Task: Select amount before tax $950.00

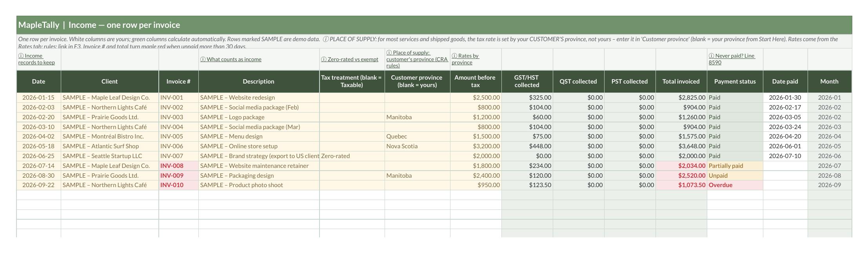Action: (476, 185)
